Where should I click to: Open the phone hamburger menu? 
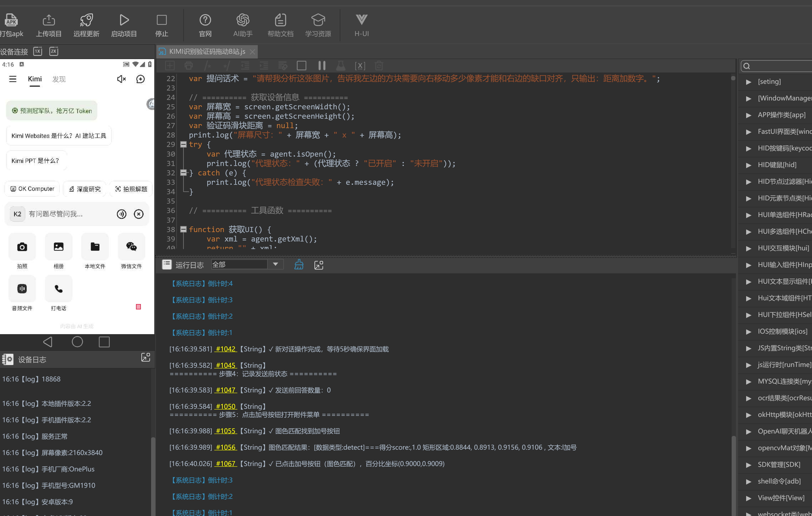[12, 79]
